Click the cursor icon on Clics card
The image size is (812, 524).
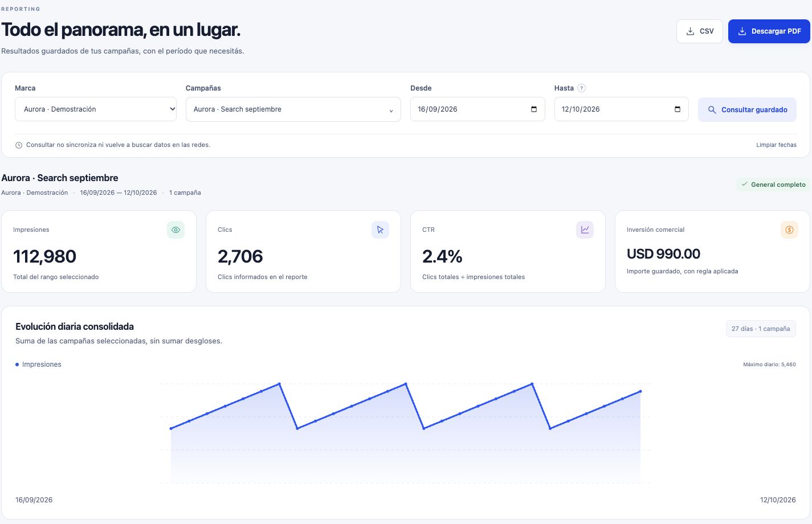click(x=380, y=230)
